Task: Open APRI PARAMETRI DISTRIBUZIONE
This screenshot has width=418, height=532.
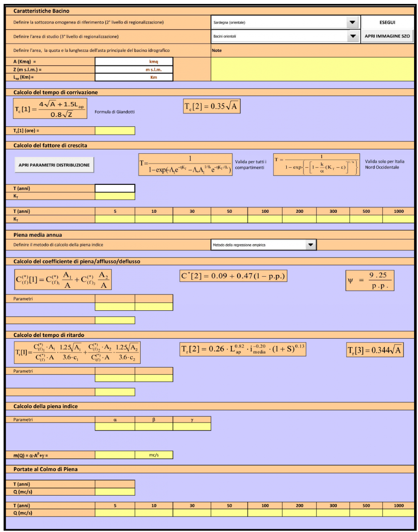Action: (54, 165)
